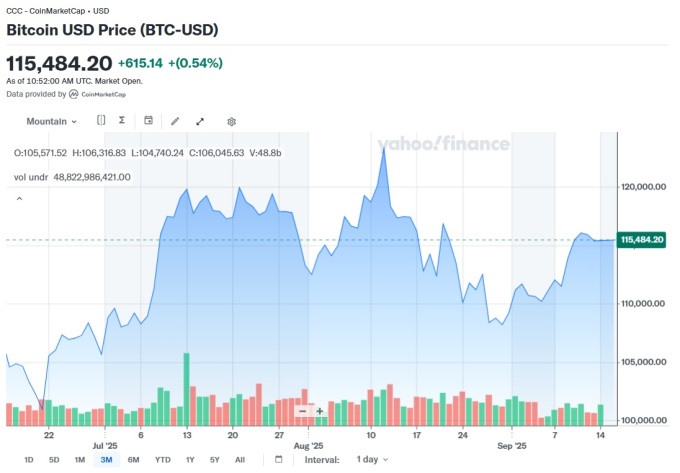Image resolution: width=680 pixels, height=473 pixels.
Task: Click the CoinMarketCap data provider logo
Action: click(98, 94)
